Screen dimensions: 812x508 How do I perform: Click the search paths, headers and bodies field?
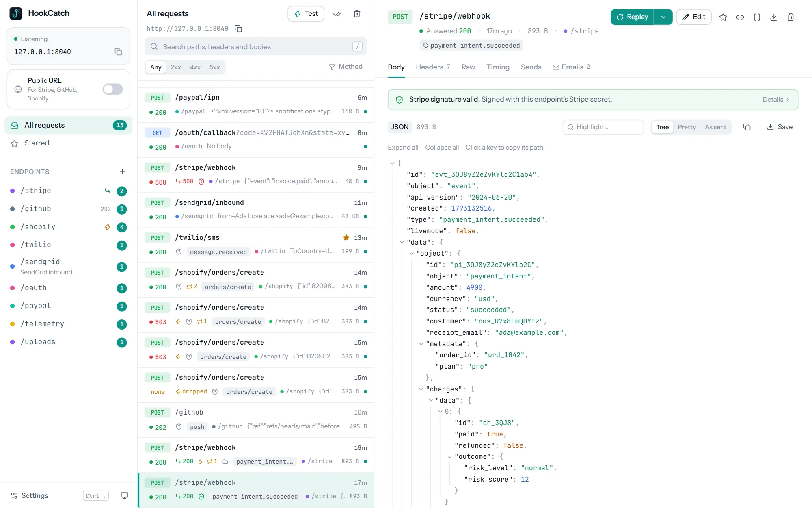point(256,47)
